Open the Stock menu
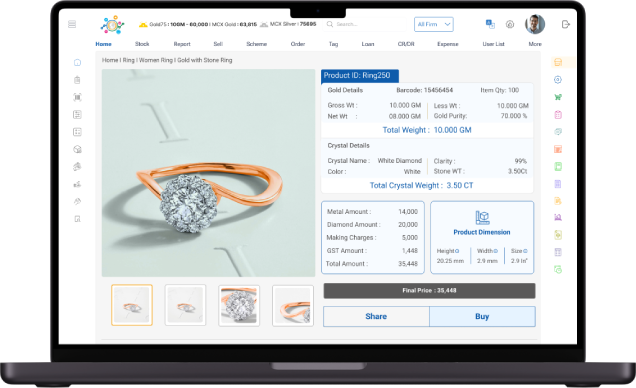The height and width of the screenshot is (388, 636). coord(142,44)
